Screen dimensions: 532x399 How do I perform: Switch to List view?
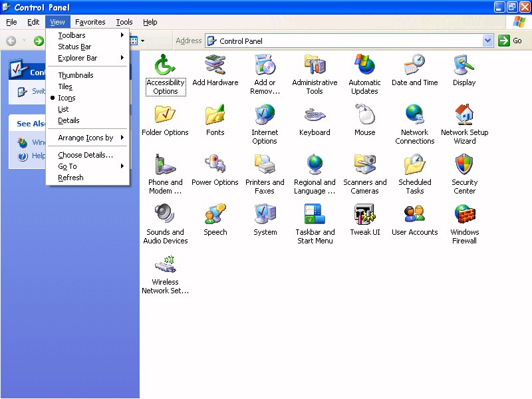(x=88, y=109)
